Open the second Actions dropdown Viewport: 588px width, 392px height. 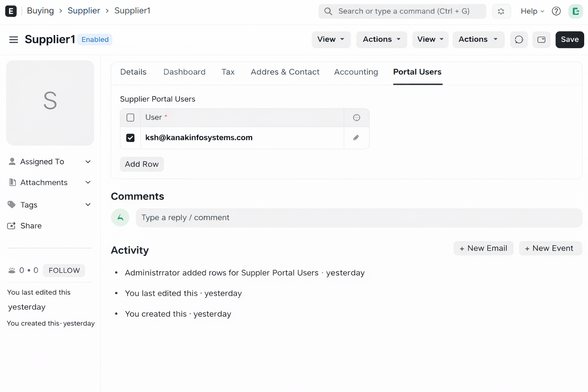pyautogui.click(x=479, y=39)
